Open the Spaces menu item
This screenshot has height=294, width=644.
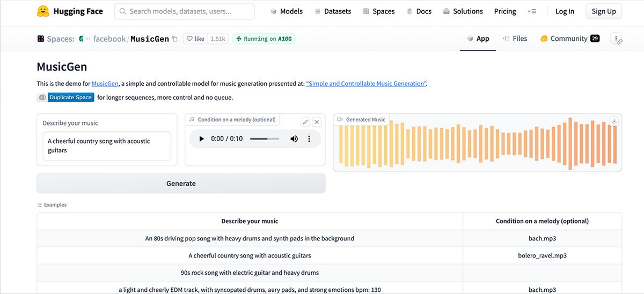(x=378, y=11)
